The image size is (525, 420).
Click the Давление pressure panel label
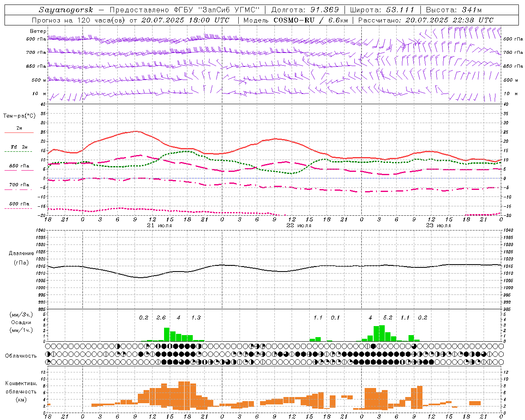click(x=21, y=253)
